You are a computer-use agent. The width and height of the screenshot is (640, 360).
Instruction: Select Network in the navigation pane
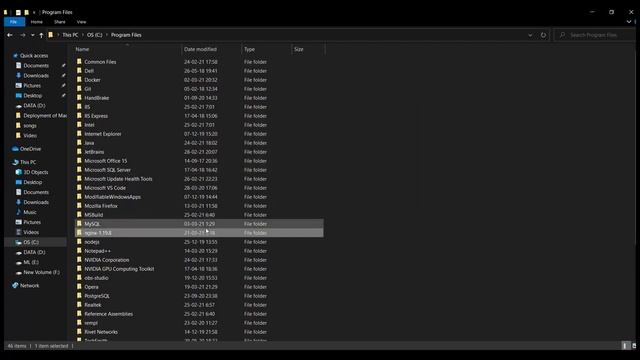point(29,286)
